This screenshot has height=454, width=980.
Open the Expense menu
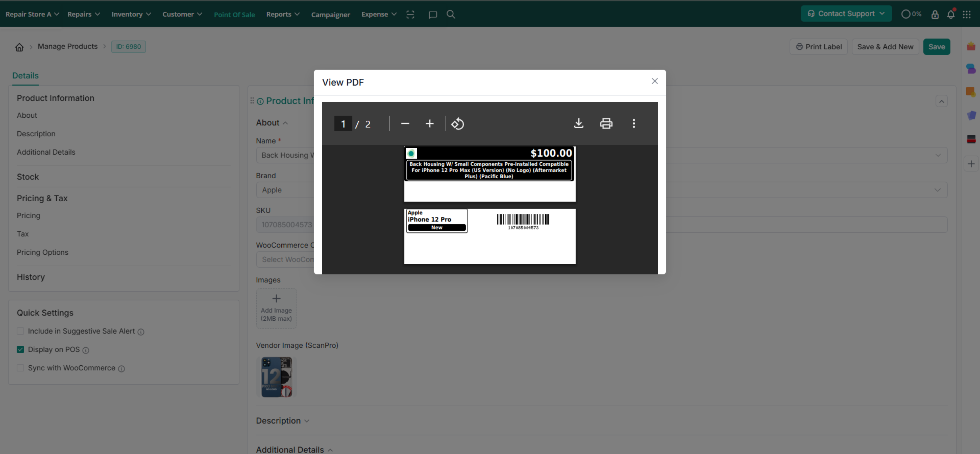coord(379,14)
